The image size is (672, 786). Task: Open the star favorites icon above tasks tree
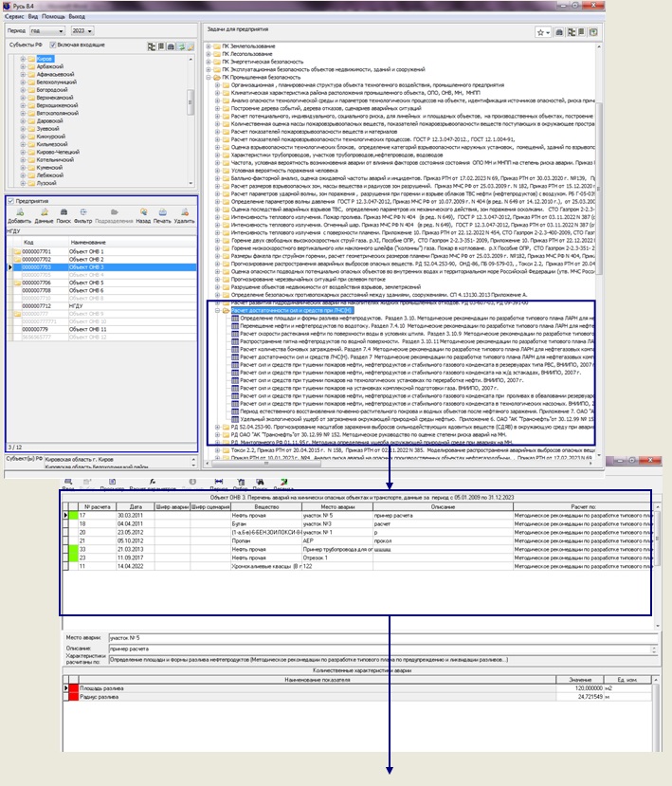[x=539, y=31]
